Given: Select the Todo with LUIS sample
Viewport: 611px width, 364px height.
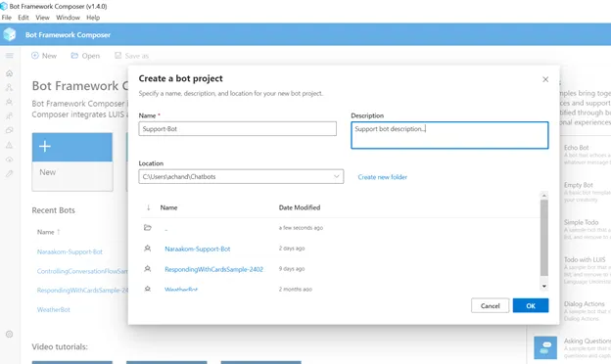Looking at the screenshot, I should (x=585, y=259).
